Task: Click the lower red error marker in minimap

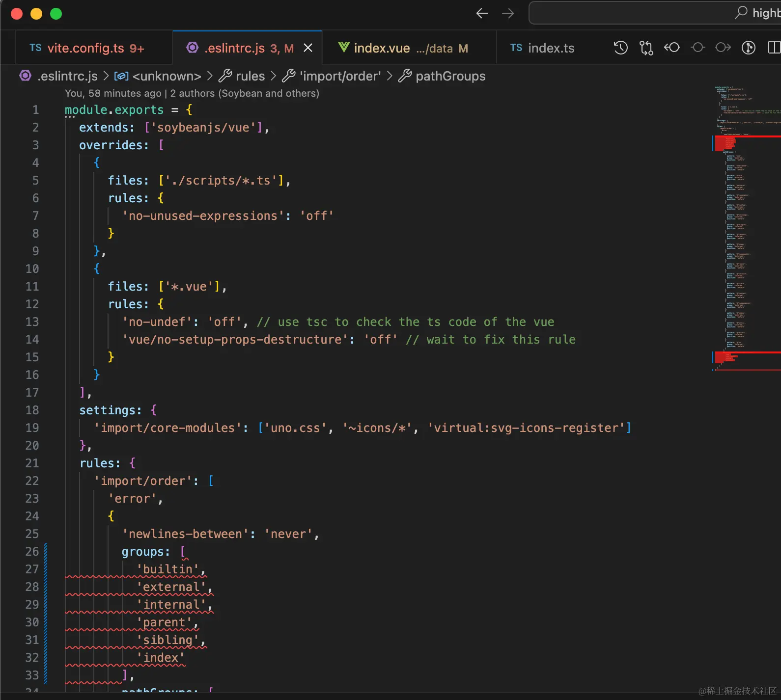Action: tap(748, 357)
